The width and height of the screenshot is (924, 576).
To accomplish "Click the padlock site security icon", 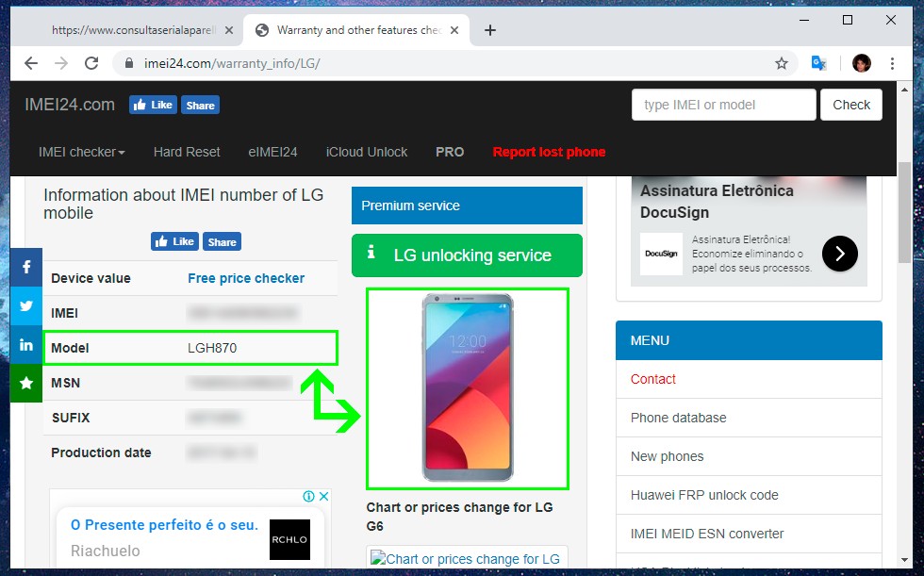I will click(x=129, y=63).
